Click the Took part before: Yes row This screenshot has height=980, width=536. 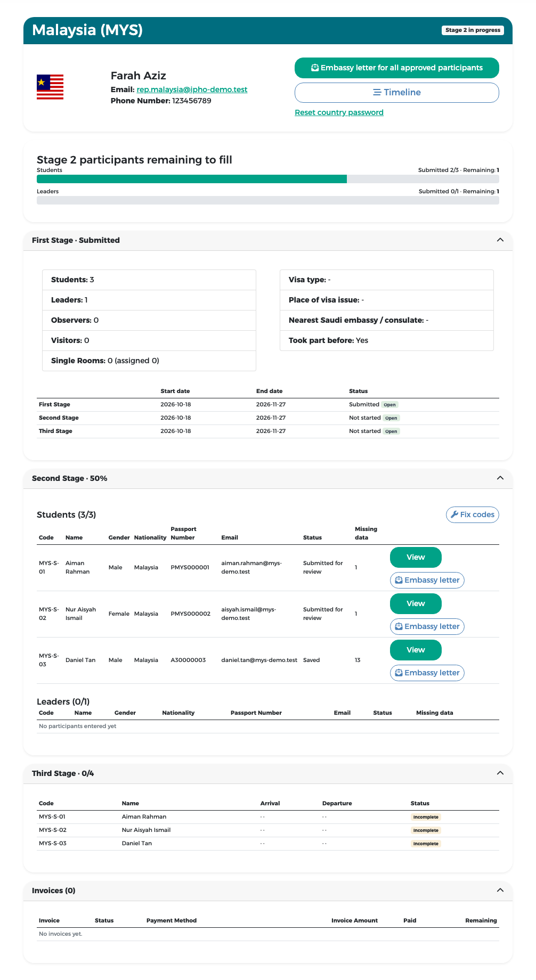tap(387, 340)
